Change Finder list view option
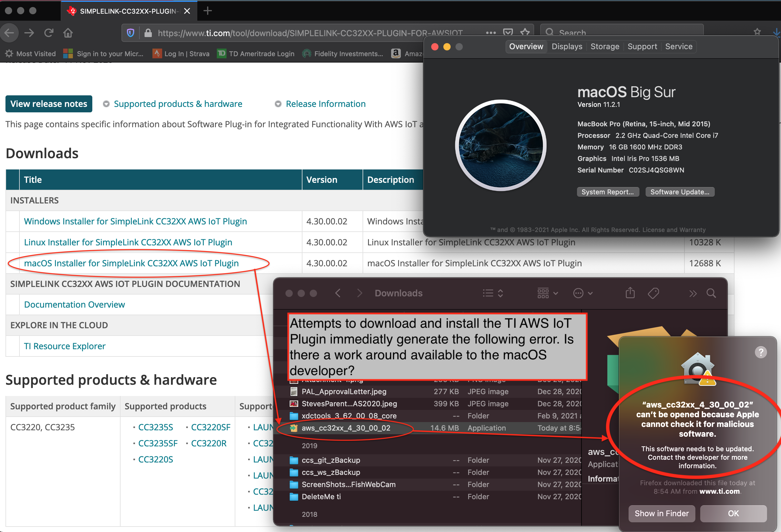This screenshot has width=781, height=532. [493, 293]
